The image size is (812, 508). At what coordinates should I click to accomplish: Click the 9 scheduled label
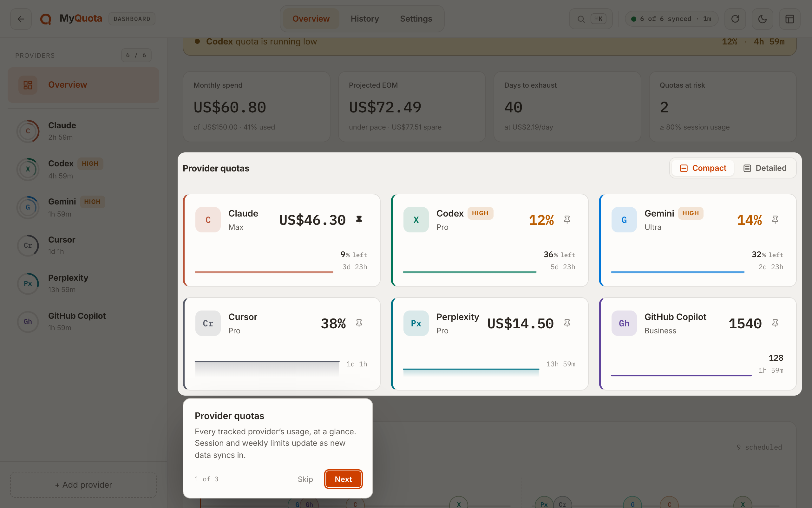click(x=759, y=447)
